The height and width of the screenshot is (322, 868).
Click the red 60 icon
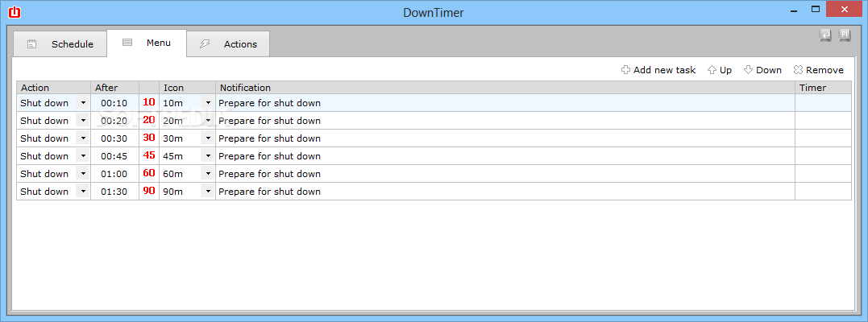pyautogui.click(x=149, y=173)
